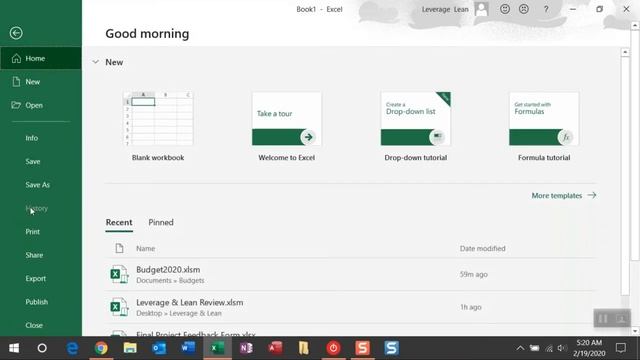Open Google Chrome from the taskbar
The height and width of the screenshot is (360, 640).
101,348
